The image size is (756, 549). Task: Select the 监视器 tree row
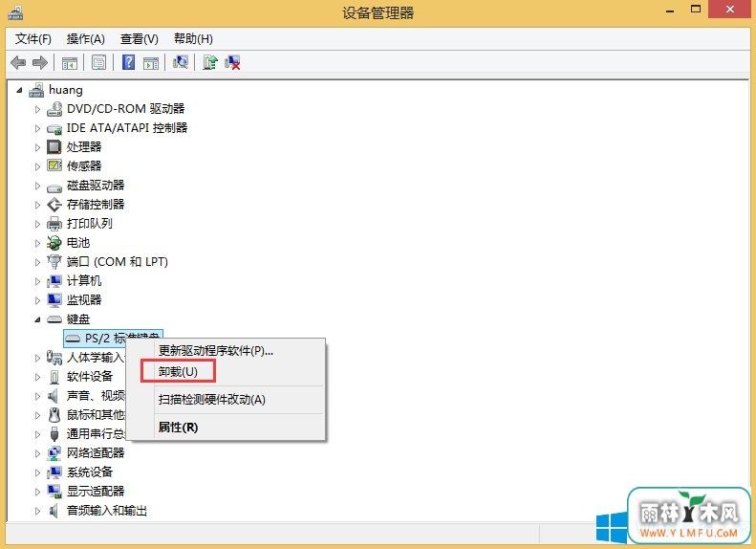[84, 300]
